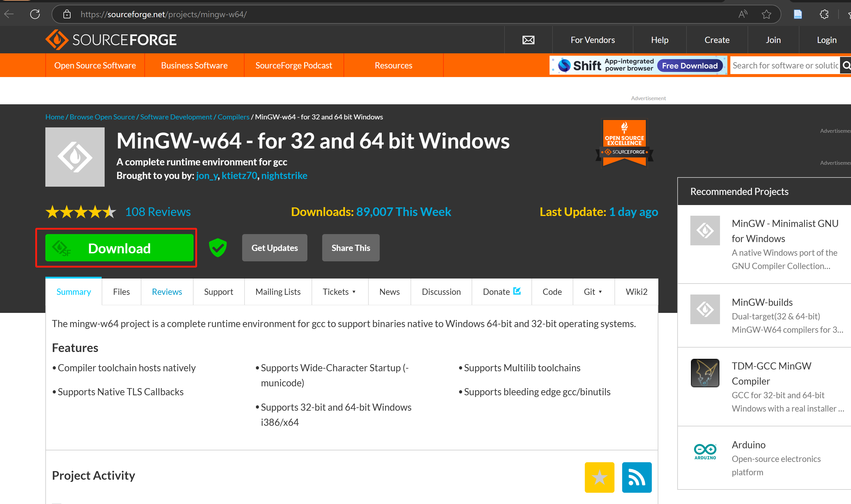The image size is (851, 504).
Task: Expand the Tickets dropdown tab
Action: tap(340, 292)
